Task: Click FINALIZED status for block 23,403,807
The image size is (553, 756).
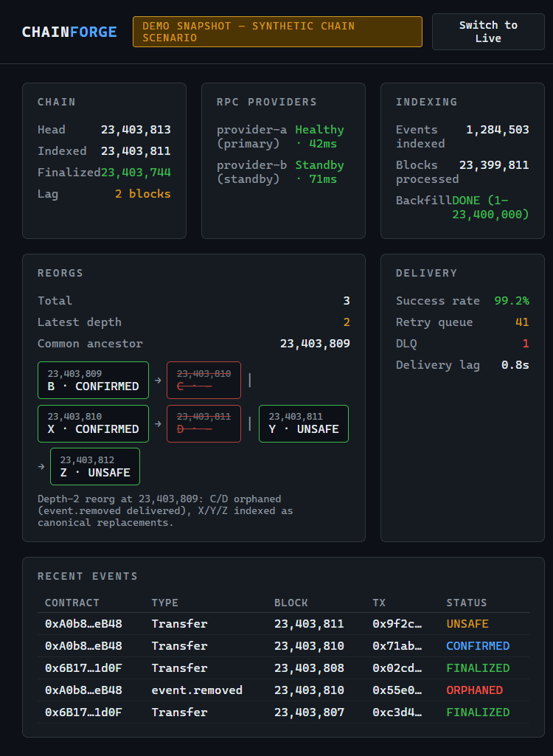Action: click(x=478, y=712)
